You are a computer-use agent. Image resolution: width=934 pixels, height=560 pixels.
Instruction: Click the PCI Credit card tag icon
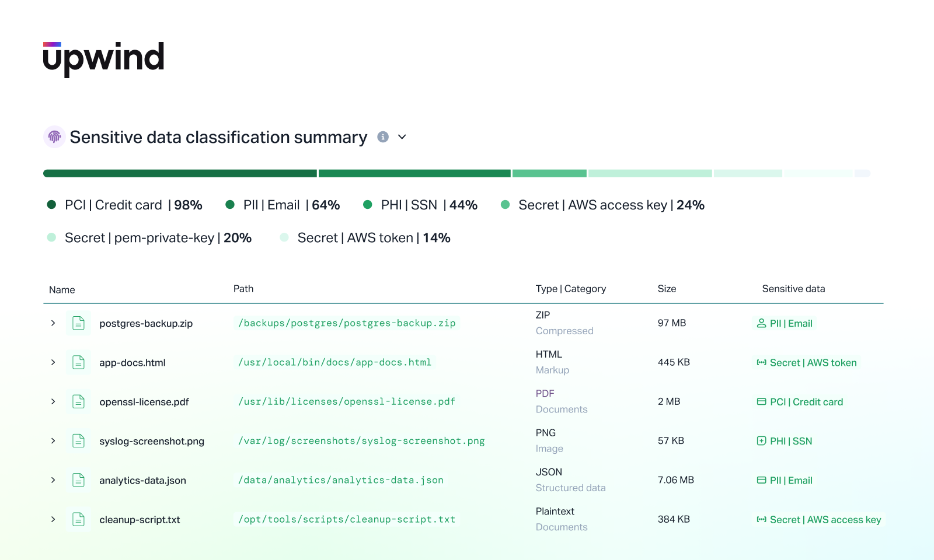(761, 402)
